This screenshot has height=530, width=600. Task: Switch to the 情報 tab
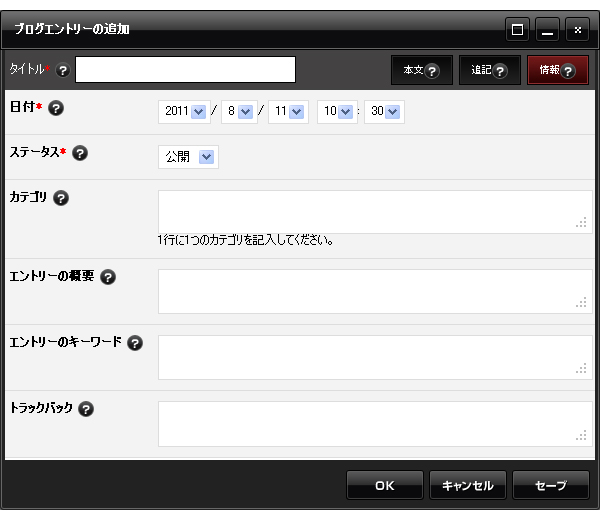pyautogui.click(x=558, y=70)
